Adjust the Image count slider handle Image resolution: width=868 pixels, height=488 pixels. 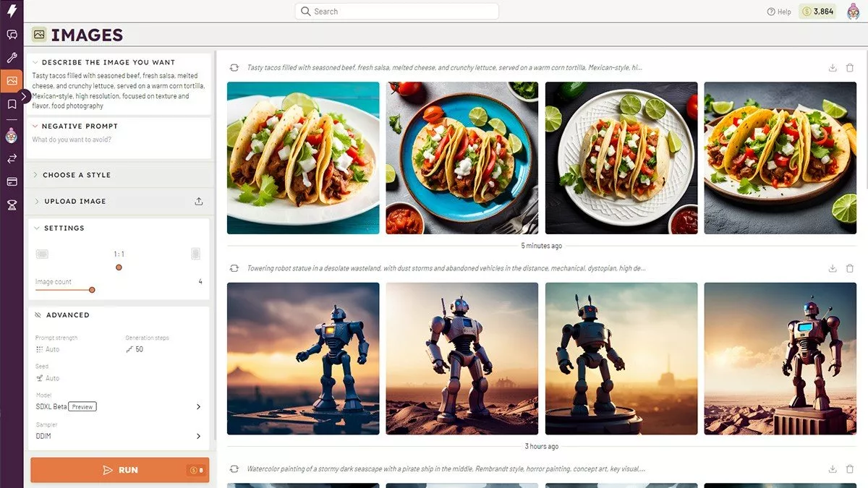point(92,290)
